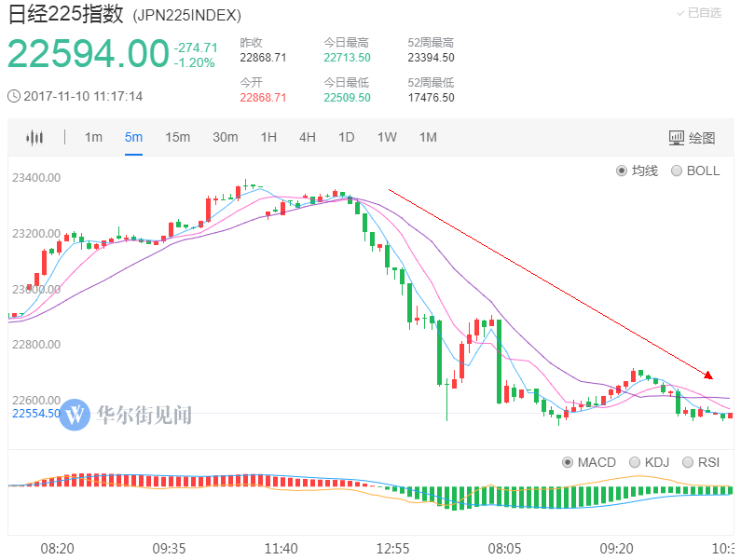Viewport: 741px width, 560px height.
Task: Open the 绘图 drawing tool
Action: tap(692, 138)
